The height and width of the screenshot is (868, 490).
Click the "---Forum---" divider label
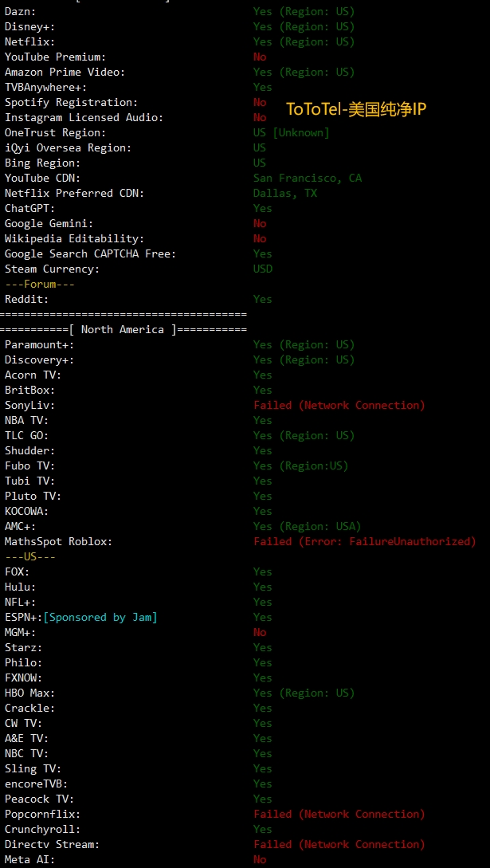(x=40, y=284)
